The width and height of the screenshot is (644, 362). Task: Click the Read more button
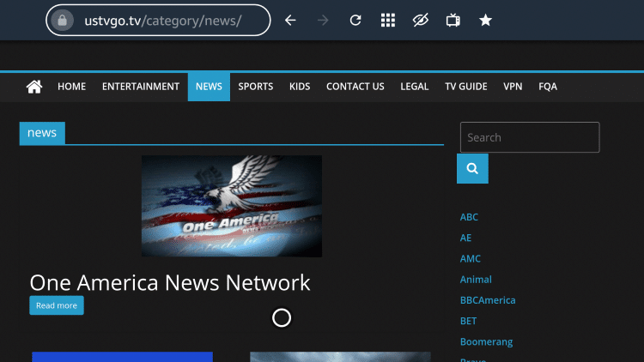tap(57, 305)
